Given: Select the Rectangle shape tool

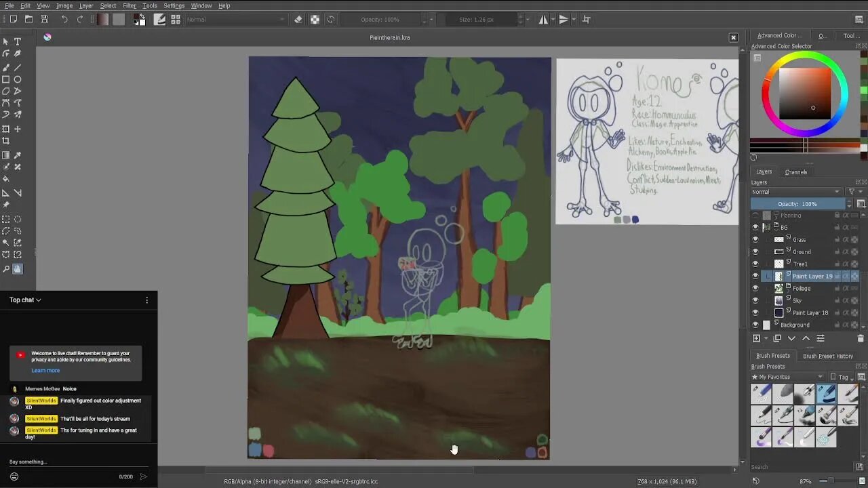Looking at the screenshot, I should [x=6, y=79].
